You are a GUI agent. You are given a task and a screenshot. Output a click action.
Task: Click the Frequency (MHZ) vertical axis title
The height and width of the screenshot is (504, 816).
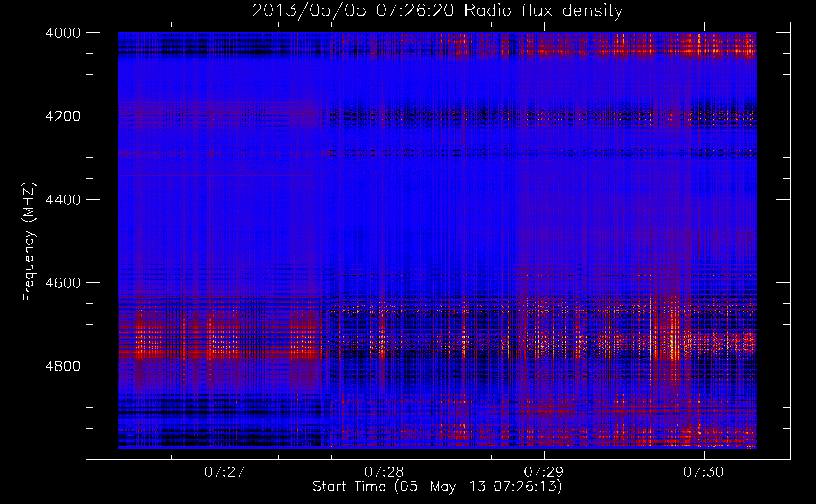click(x=29, y=242)
